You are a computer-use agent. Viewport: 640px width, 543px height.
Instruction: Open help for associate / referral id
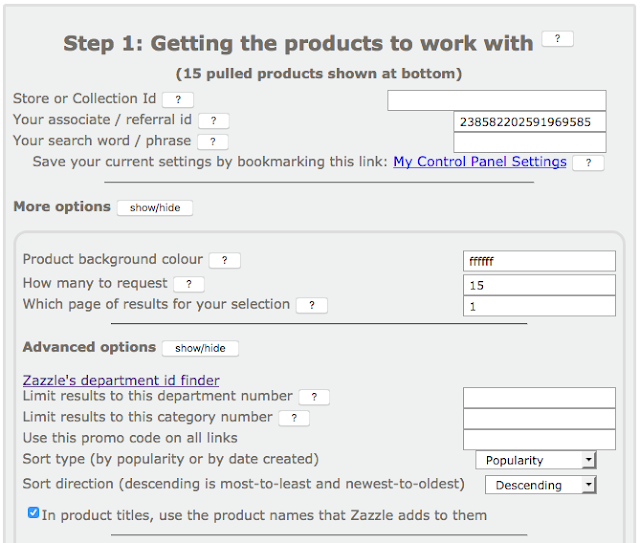[x=214, y=121]
